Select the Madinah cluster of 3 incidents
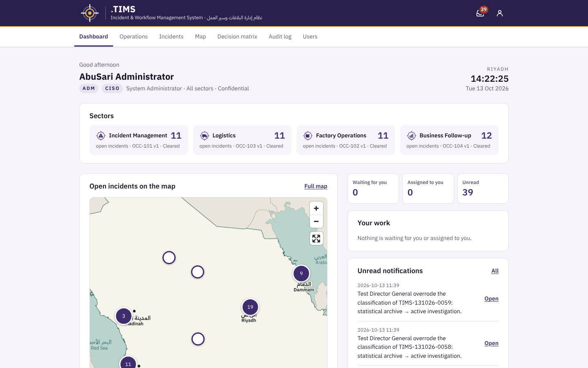 (124, 316)
